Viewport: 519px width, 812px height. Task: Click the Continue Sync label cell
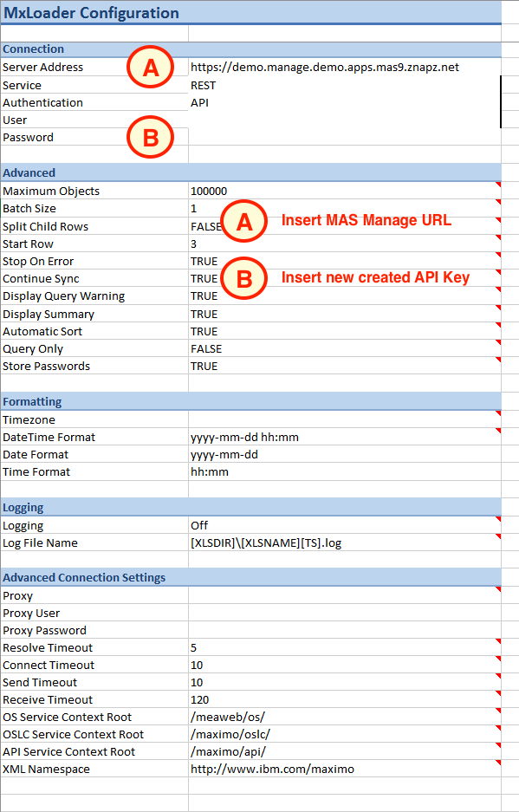click(94, 278)
